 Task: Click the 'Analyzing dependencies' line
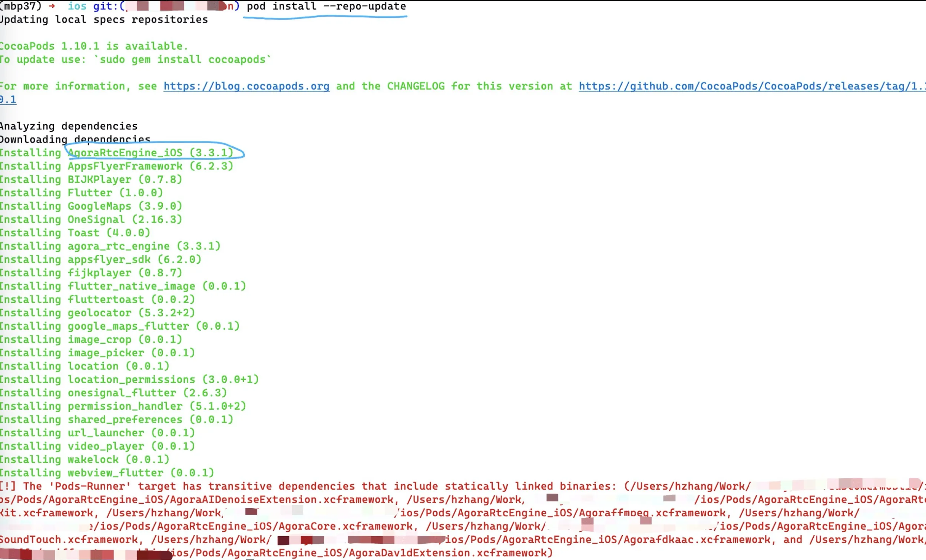[69, 126]
